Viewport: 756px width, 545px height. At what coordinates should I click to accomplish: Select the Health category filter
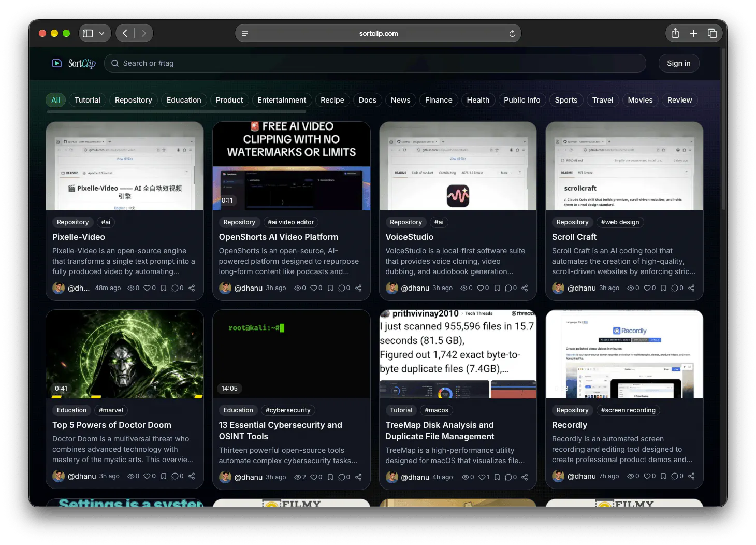pyautogui.click(x=478, y=100)
